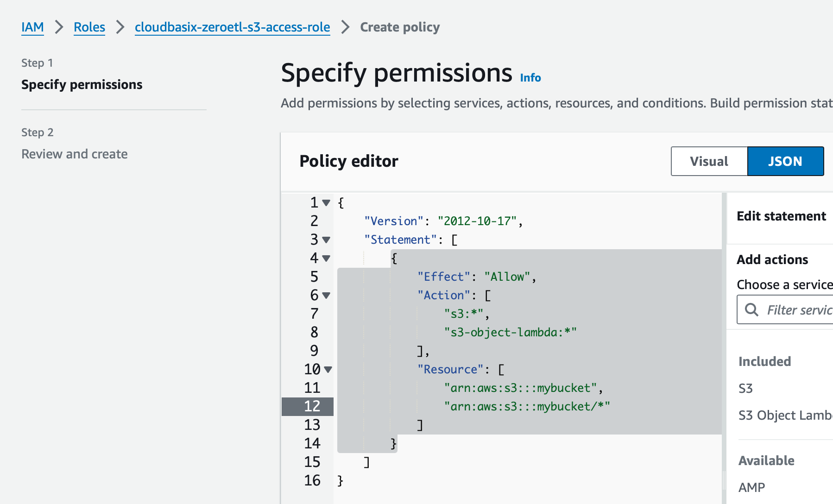Click the Info link beside Specify permissions
This screenshot has height=504, width=833.
click(530, 77)
